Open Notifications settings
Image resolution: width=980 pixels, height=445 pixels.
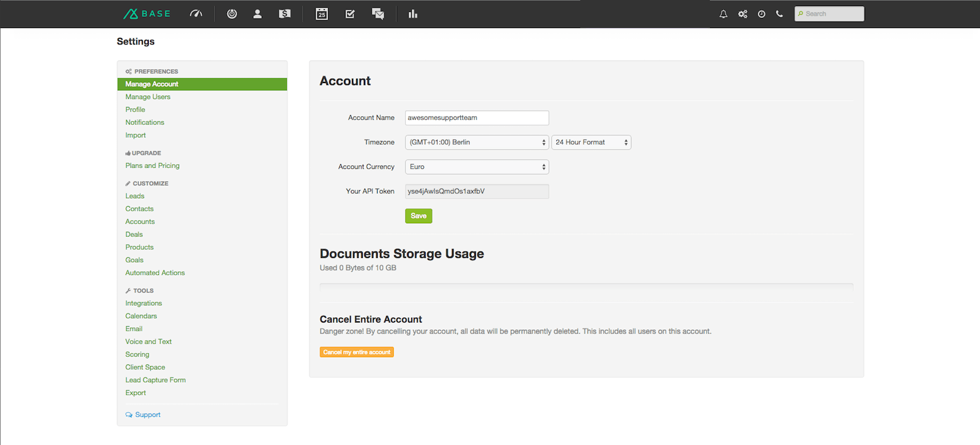click(x=145, y=122)
